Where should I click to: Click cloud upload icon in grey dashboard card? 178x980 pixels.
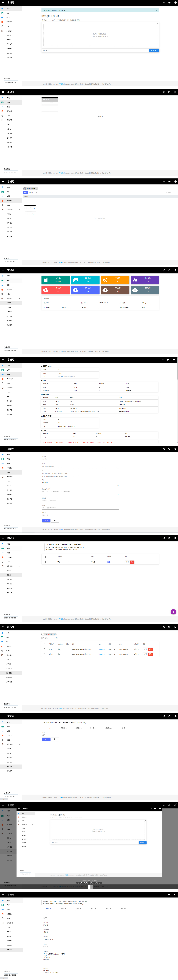135,290
